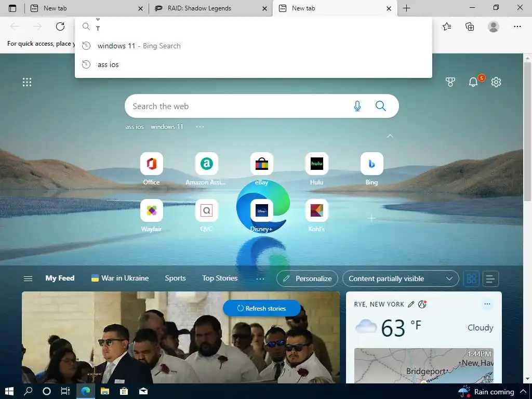Open the Windows Start menu

[x=9, y=391]
